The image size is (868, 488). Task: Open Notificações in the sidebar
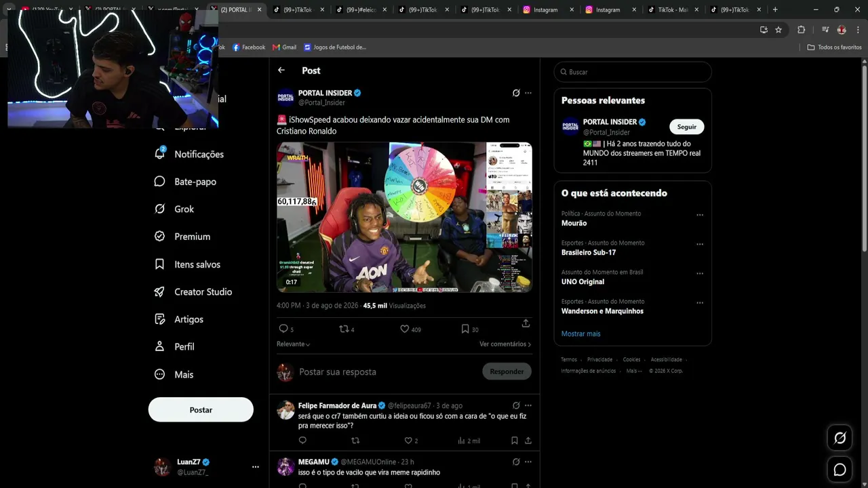(x=189, y=154)
